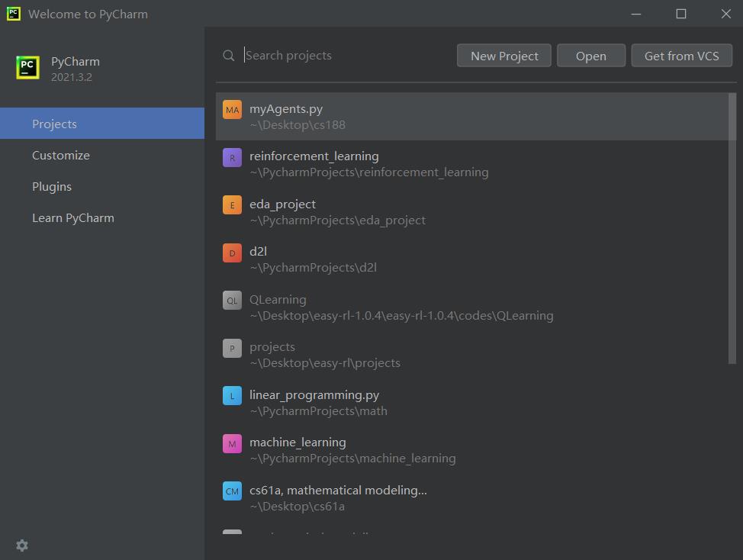The image size is (743, 560).
Task: Focus the Search projects input field
Action: tap(343, 56)
